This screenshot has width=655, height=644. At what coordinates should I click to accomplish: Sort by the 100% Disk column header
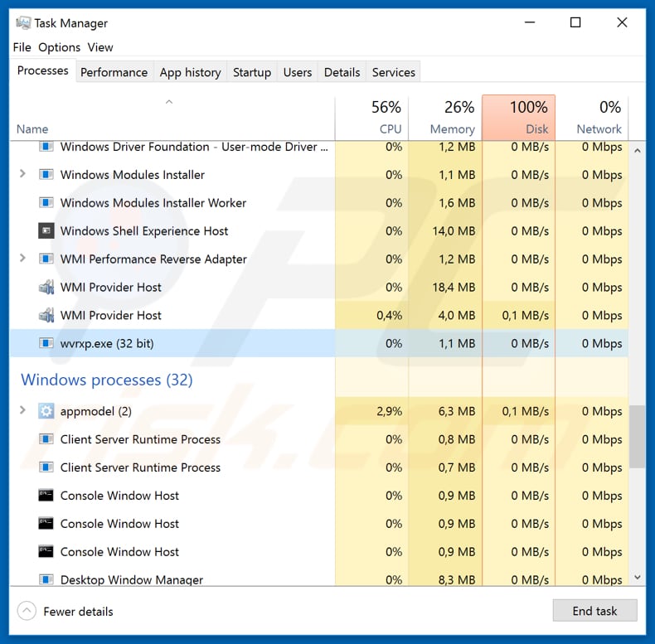point(518,118)
